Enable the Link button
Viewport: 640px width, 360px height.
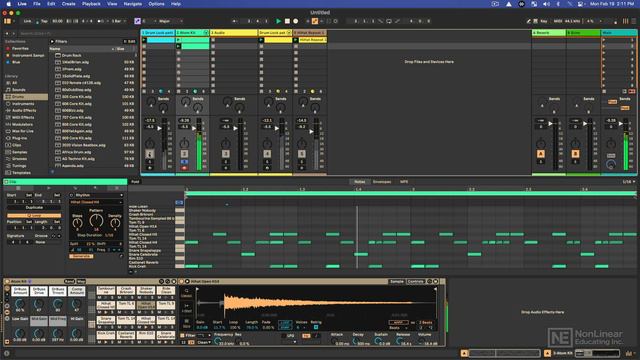coord(27,21)
